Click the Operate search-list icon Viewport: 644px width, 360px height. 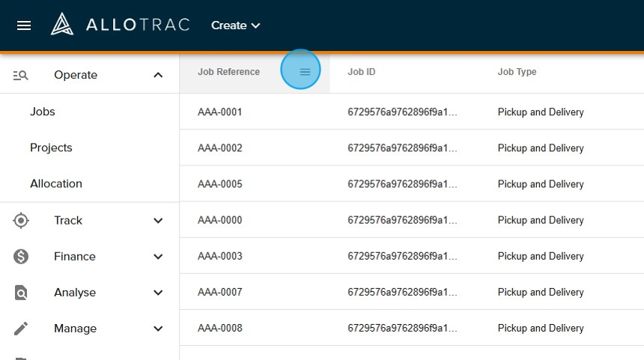pos(21,75)
